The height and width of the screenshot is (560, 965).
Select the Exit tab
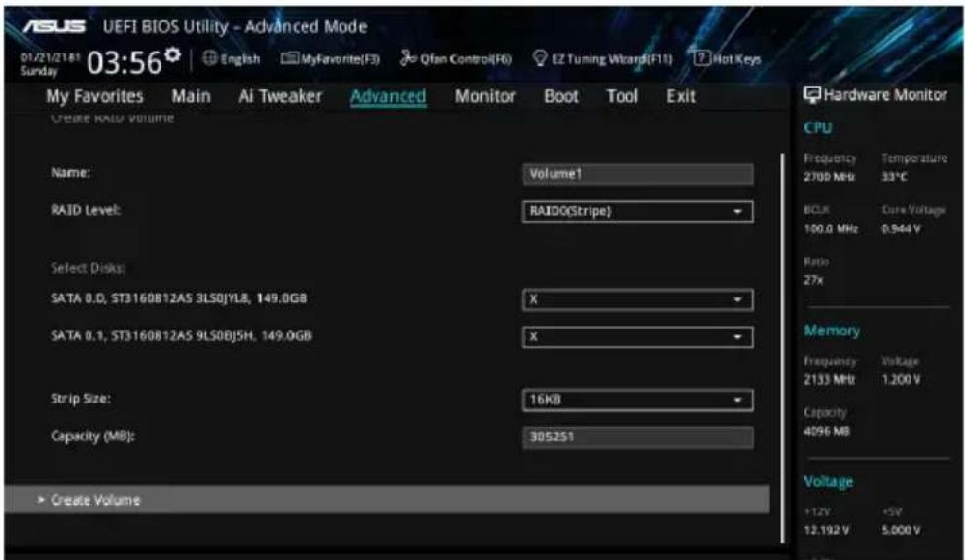pos(681,96)
